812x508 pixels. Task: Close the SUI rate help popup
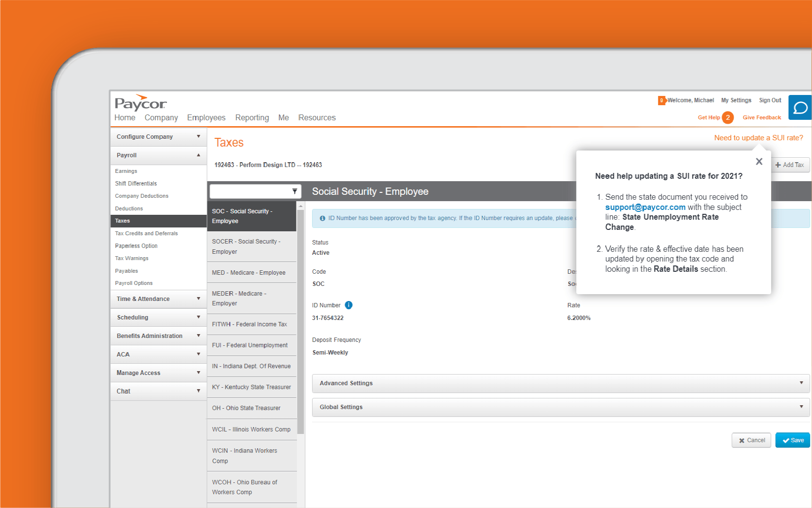click(759, 161)
